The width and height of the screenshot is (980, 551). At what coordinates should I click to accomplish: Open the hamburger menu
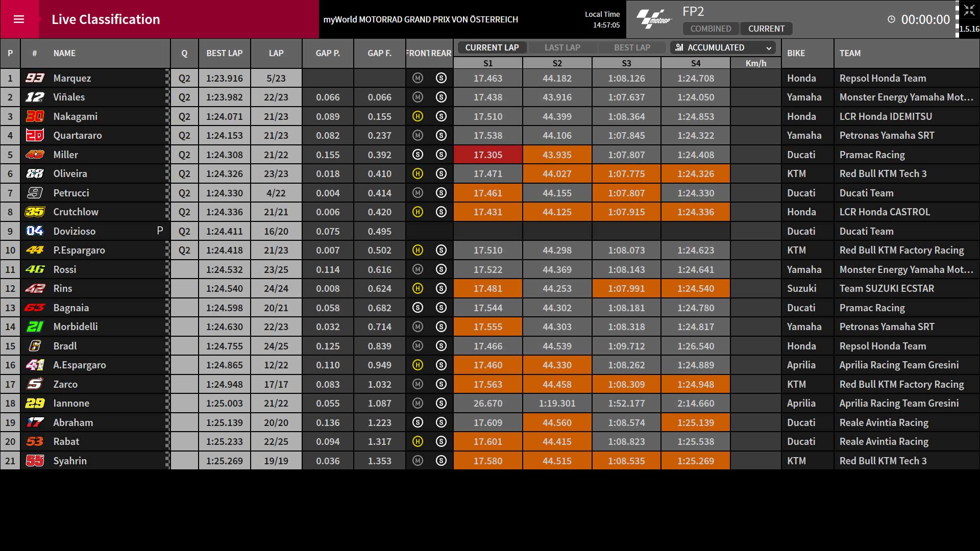click(19, 19)
